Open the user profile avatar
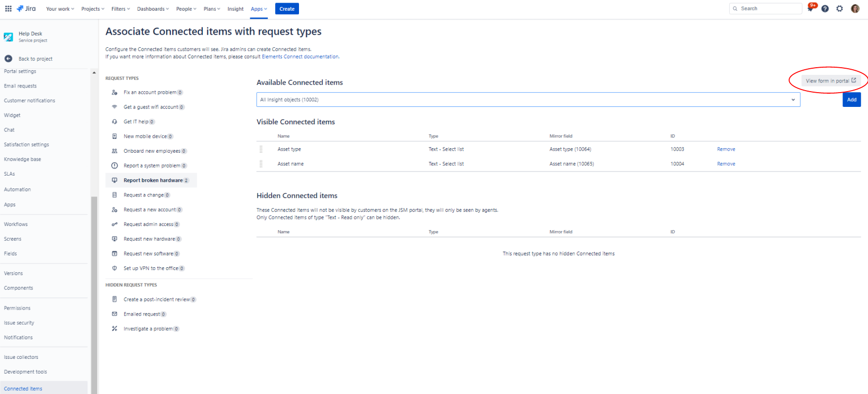Screen dimensions: 868x394 (x=855, y=9)
